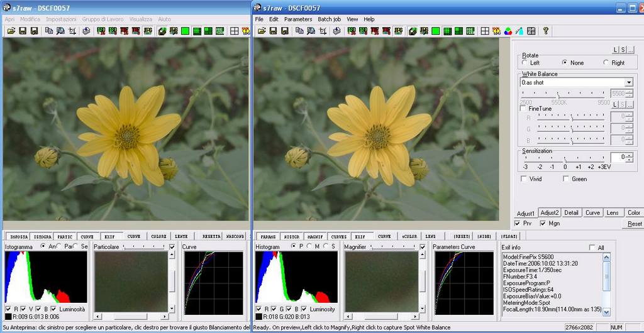Click the eyedropper icon in right toolbar
Screen dimensions: 644x333
[519, 31]
